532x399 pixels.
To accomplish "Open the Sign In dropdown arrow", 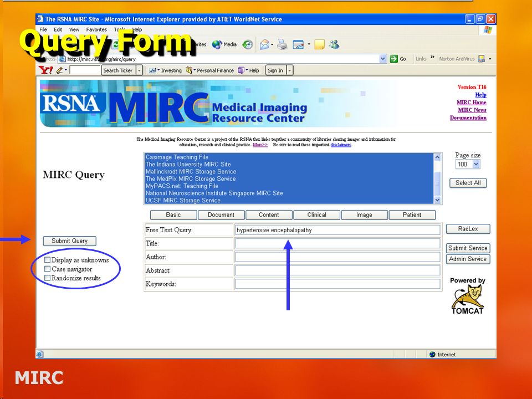I will point(290,70).
